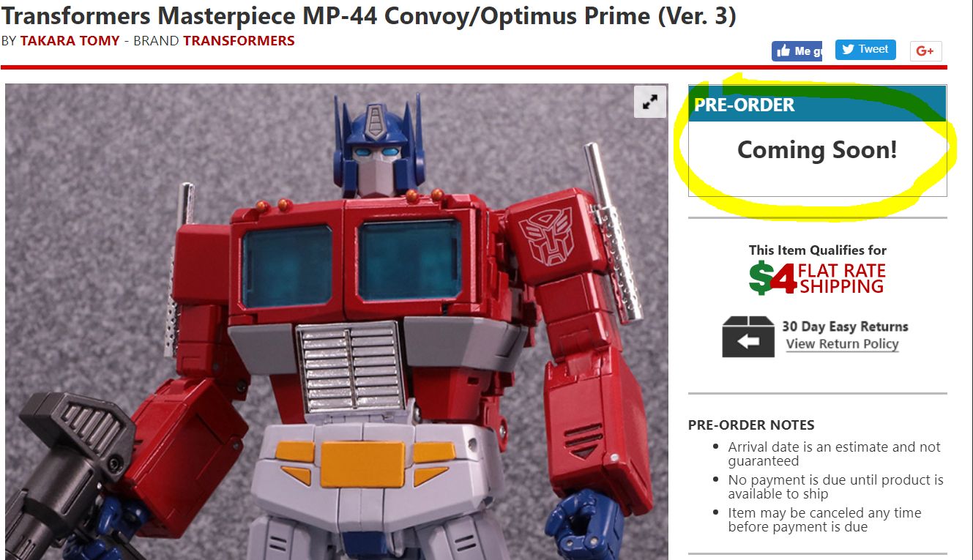Click the Facebook thumbs-up Like button
Screen dimensions: 973x560
coord(797,51)
